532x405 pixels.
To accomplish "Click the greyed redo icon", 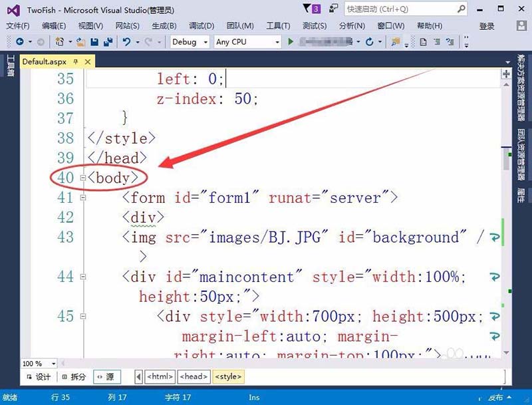I will 148,42.
